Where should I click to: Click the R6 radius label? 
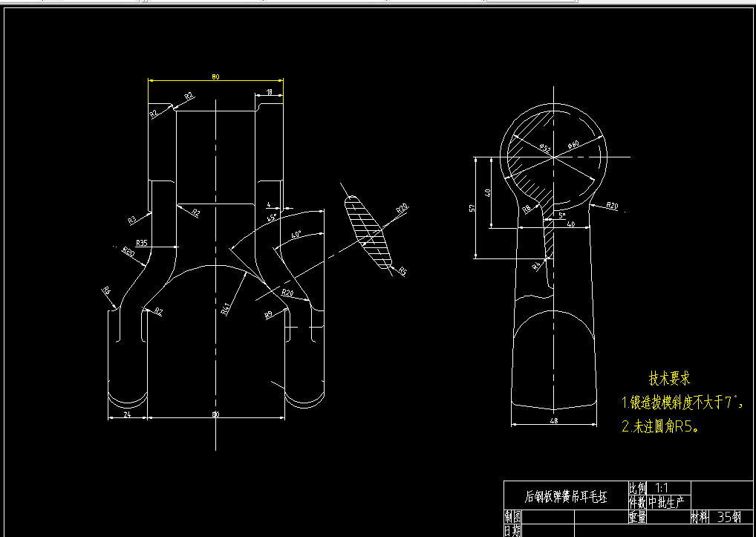tap(106, 290)
